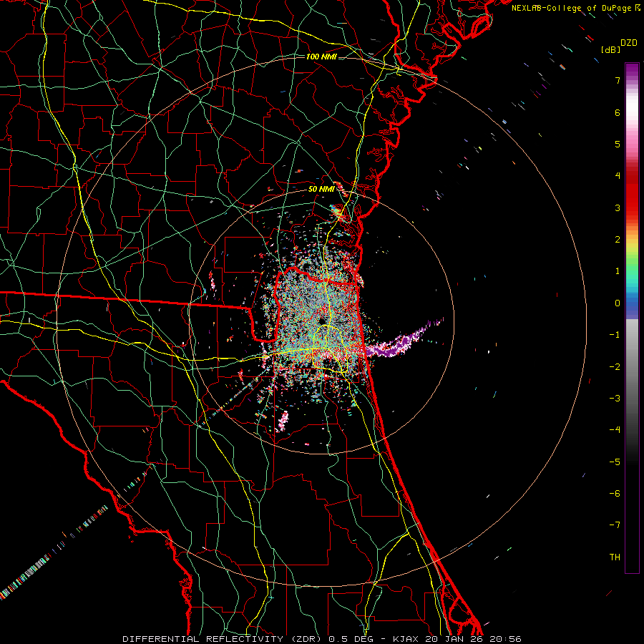Click the "[dB]" unit label

[611, 49]
